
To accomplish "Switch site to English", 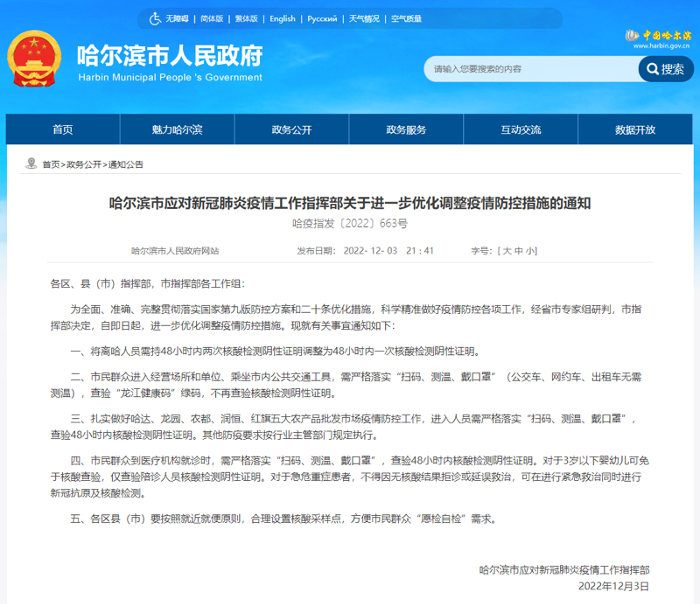I will (283, 18).
